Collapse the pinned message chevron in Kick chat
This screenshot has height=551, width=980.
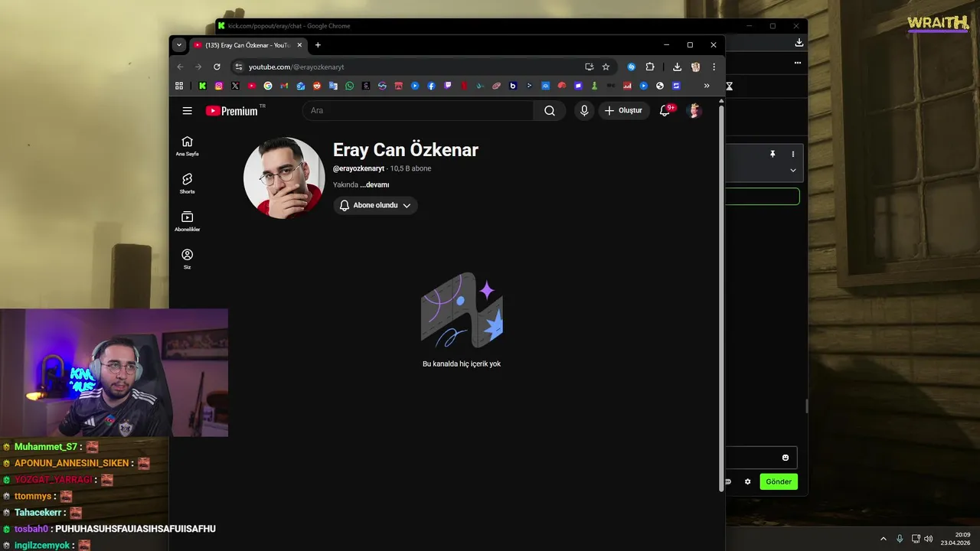(793, 170)
